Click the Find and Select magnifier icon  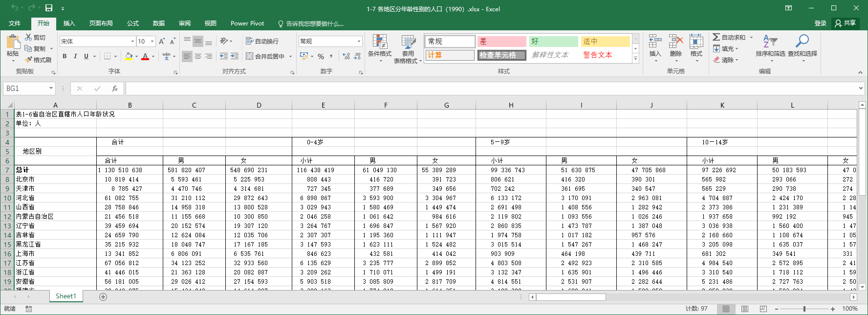click(x=802, y=42)
